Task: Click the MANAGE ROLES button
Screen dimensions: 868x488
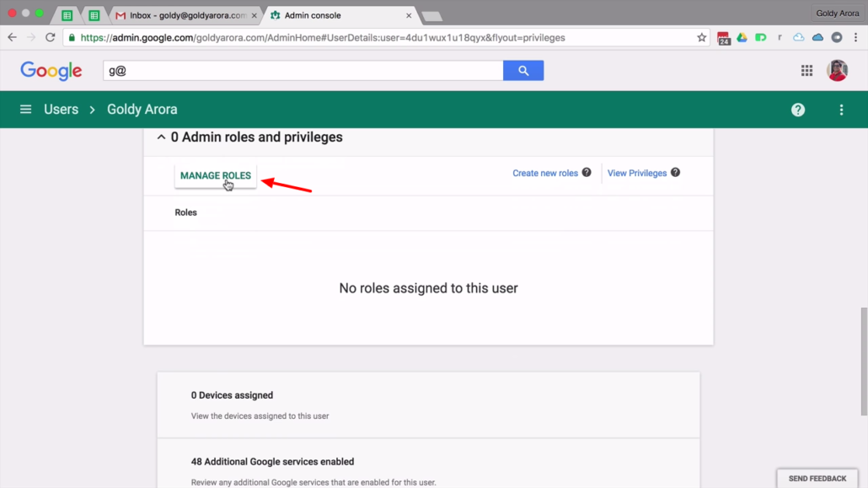Action: tap(216, 175)
